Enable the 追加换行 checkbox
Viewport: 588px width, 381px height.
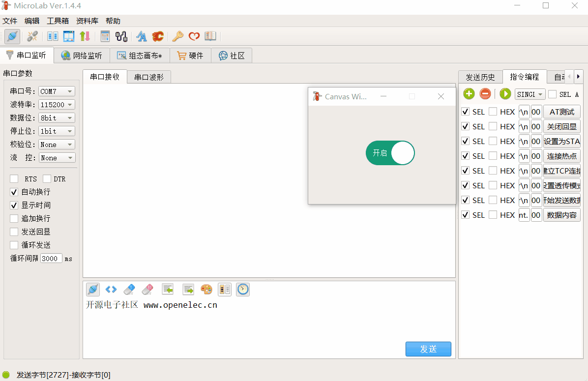pyautogui.click(x=14, y=219)
